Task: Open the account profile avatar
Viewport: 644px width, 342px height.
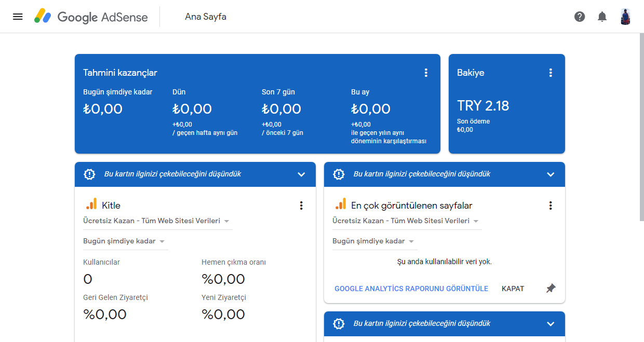Action: click(x=625, y=17)
